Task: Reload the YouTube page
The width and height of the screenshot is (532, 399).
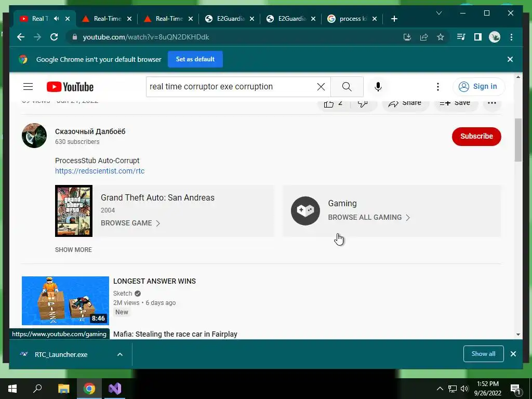Action: [54, 37]
